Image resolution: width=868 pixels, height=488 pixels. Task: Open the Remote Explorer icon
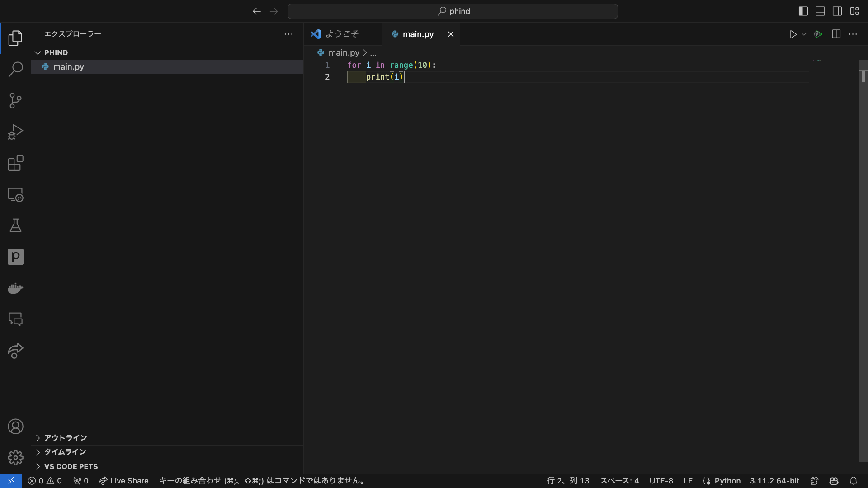click(15, 195)
